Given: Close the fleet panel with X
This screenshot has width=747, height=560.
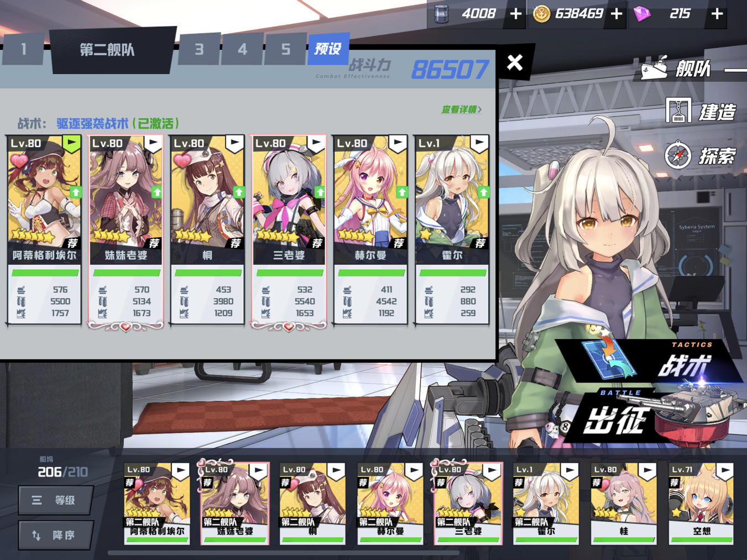Looking at the screenshot, I should tap(515, 62).
